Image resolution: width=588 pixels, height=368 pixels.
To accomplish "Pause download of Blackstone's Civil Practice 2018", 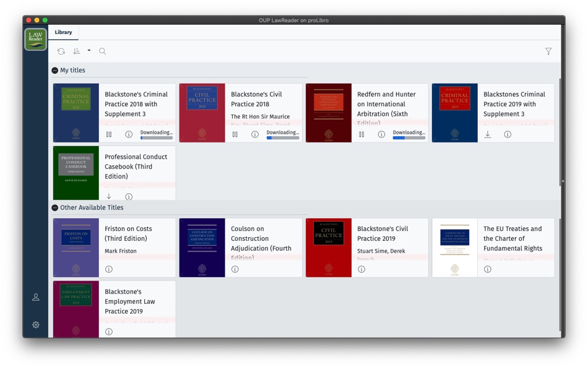I will click(235, 134).
